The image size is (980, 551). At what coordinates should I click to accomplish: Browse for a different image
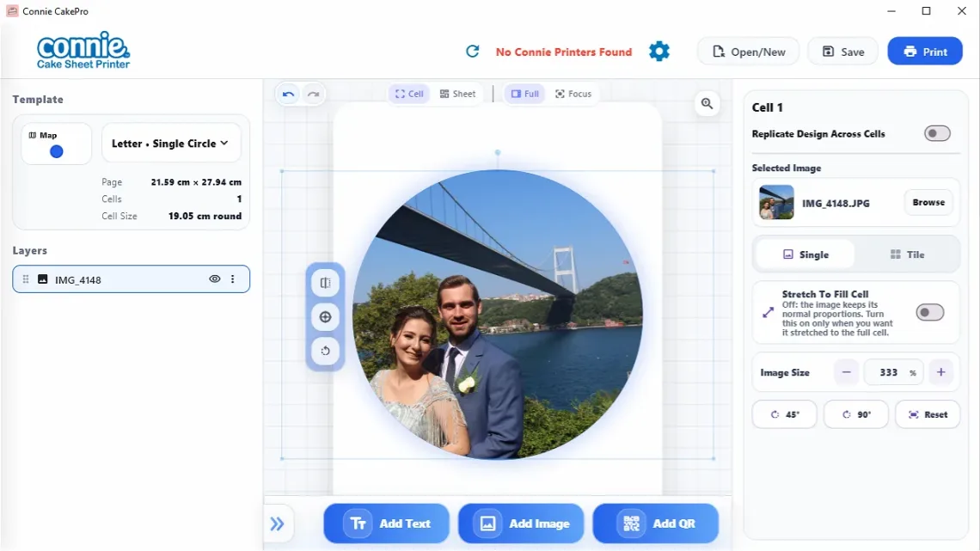tap(928, 202)
